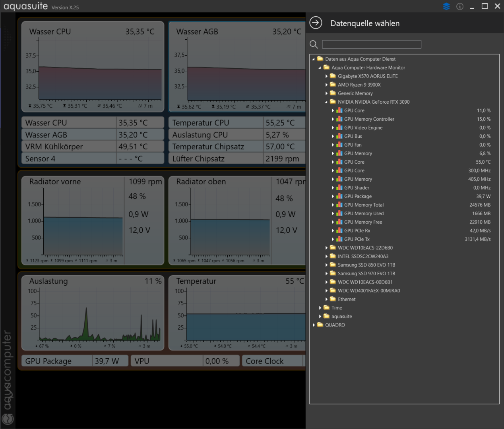
Task: Select GPU Fan sensor icon
Action: (339, 145)
